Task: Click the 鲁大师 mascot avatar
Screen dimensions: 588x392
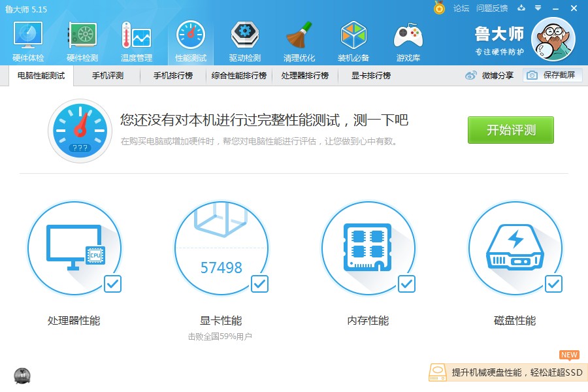Action: 553,39
